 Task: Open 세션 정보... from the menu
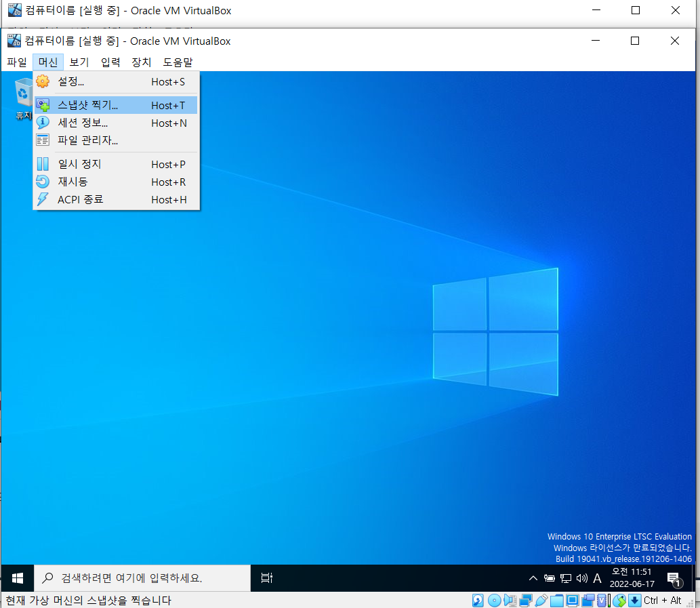tap(116, 123)
